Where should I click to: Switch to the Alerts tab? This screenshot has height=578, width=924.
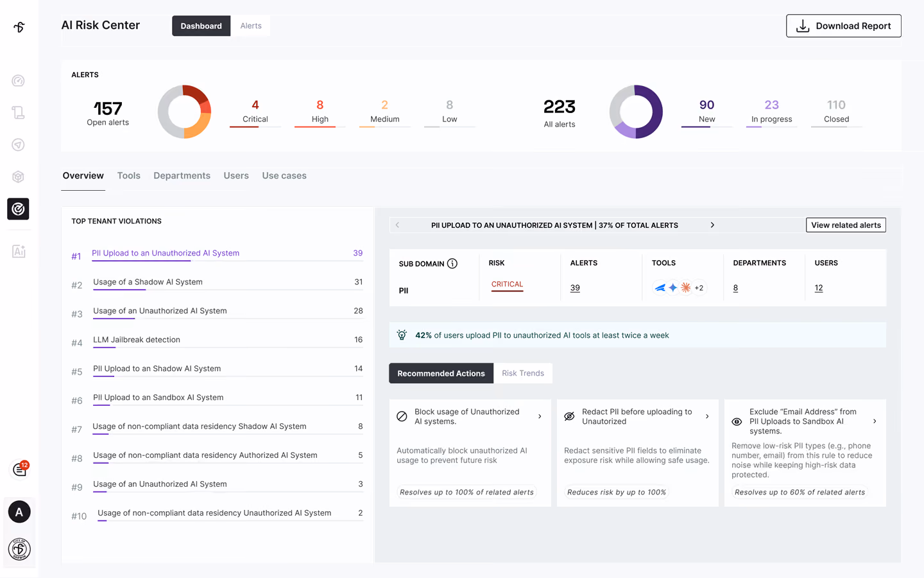click(x=251, y=26)
